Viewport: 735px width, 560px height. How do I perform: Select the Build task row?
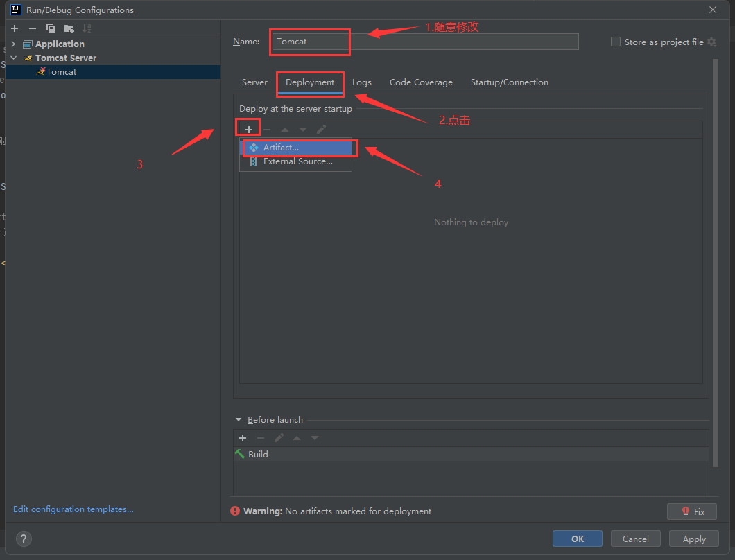[471, 454]
